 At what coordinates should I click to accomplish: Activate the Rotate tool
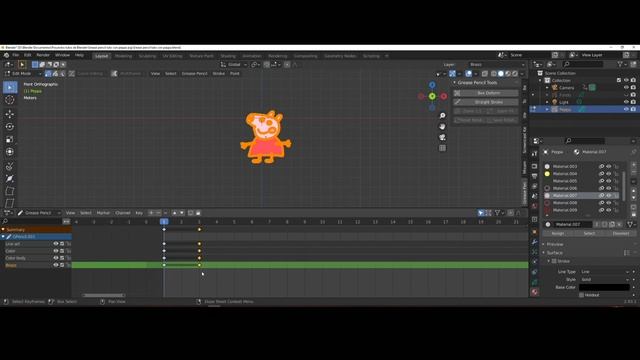click(x=10, y=127)
